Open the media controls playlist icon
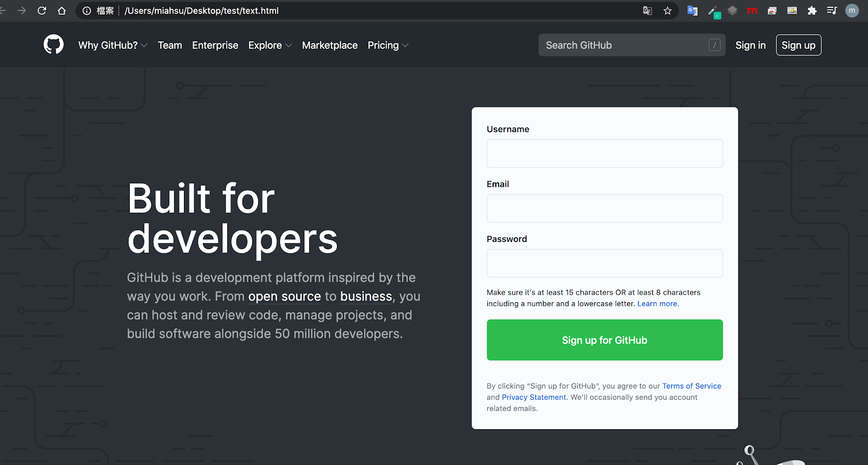 coord(832,10)
